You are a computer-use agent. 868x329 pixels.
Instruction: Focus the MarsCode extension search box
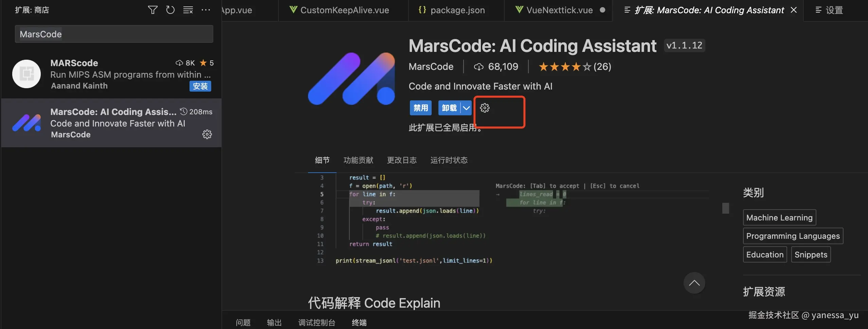tap(114, 34)
